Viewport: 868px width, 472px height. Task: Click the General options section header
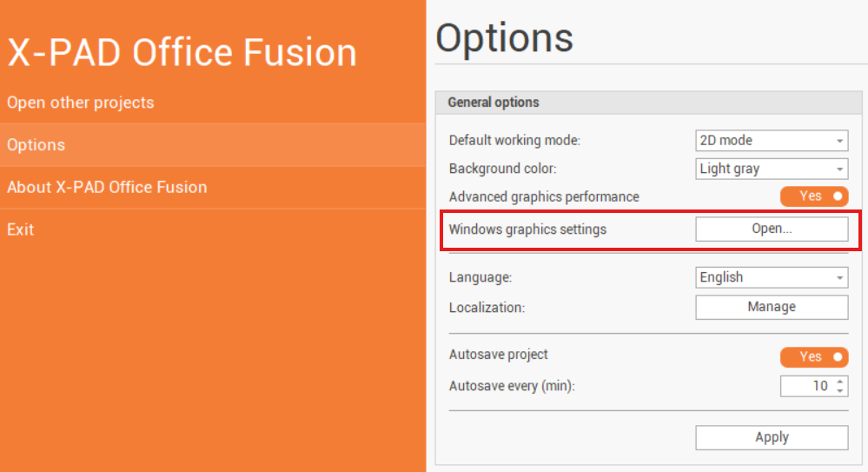point(494,103)
